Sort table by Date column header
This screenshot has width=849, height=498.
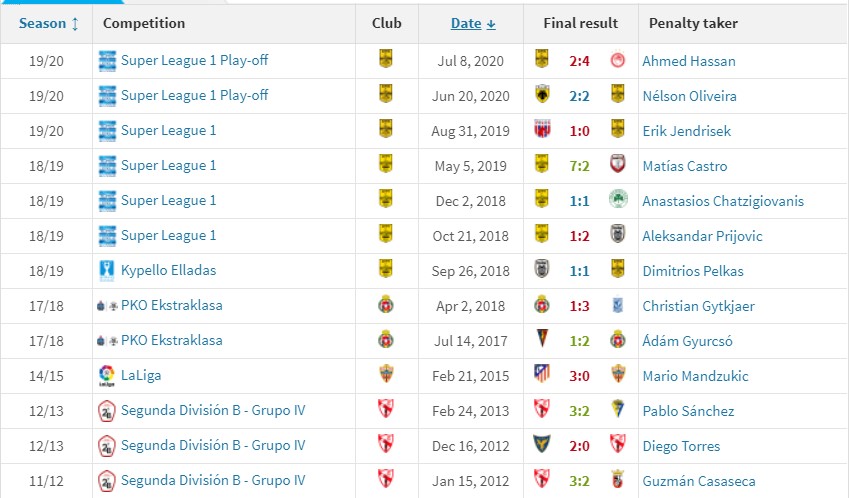[x=466, y=23]
